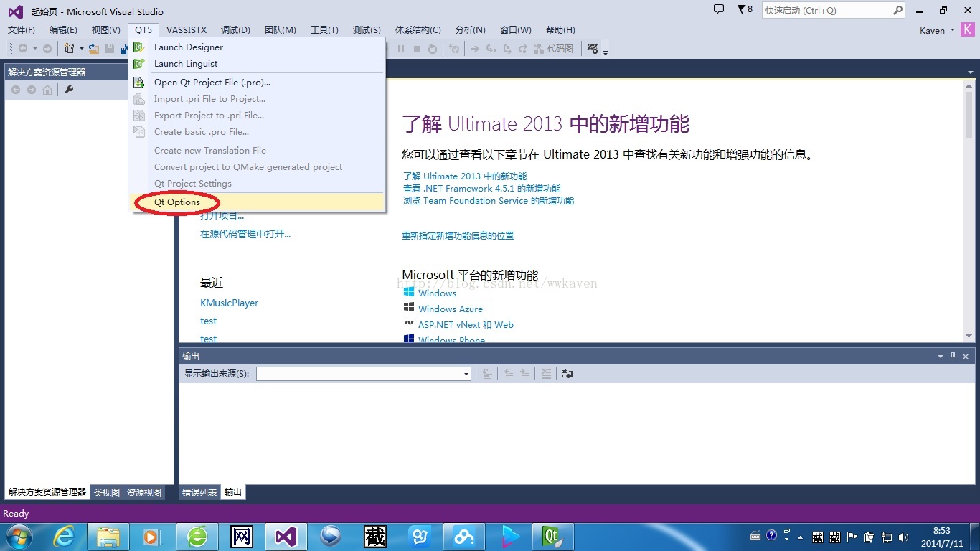Open the VASSISTX menu
The height and width of the screenshot is (551, 980).
point(187,29)
